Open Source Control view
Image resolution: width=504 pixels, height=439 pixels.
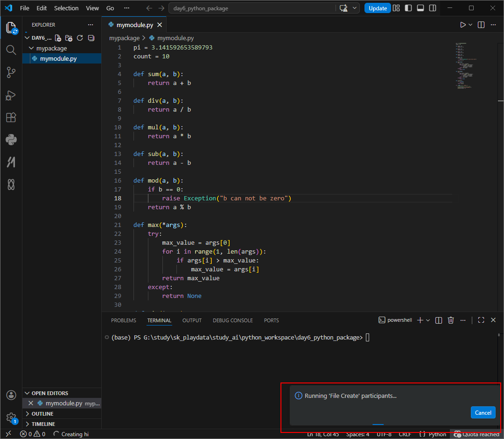click(11, 72)
